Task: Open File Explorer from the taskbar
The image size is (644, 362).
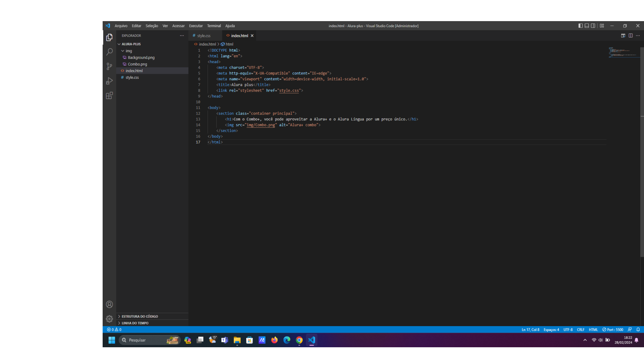Action: (x=237, y=340)
